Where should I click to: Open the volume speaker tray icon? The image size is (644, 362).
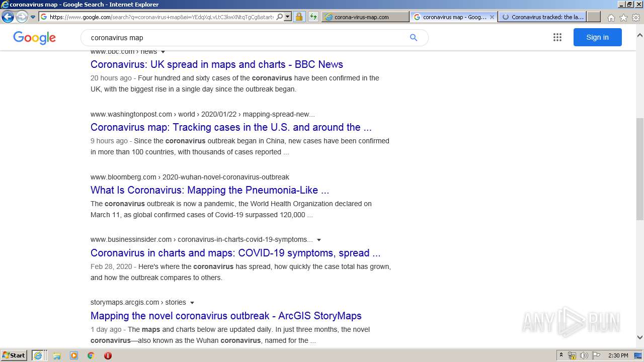pos(584,355)
